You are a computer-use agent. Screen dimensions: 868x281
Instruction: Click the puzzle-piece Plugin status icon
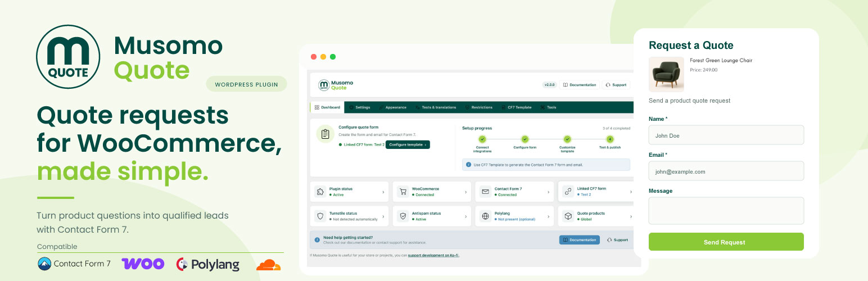pyautogui.click(x=320, y=192)
